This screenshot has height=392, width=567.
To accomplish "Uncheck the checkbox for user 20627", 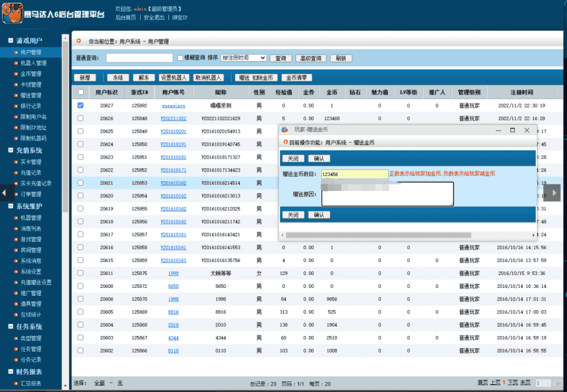I will [x=81, y=105].
